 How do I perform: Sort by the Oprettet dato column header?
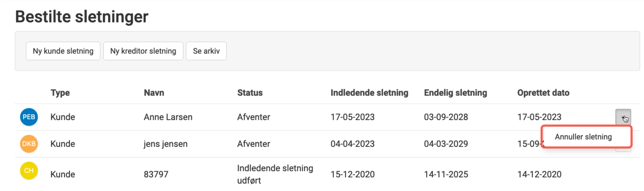point(543,93)
